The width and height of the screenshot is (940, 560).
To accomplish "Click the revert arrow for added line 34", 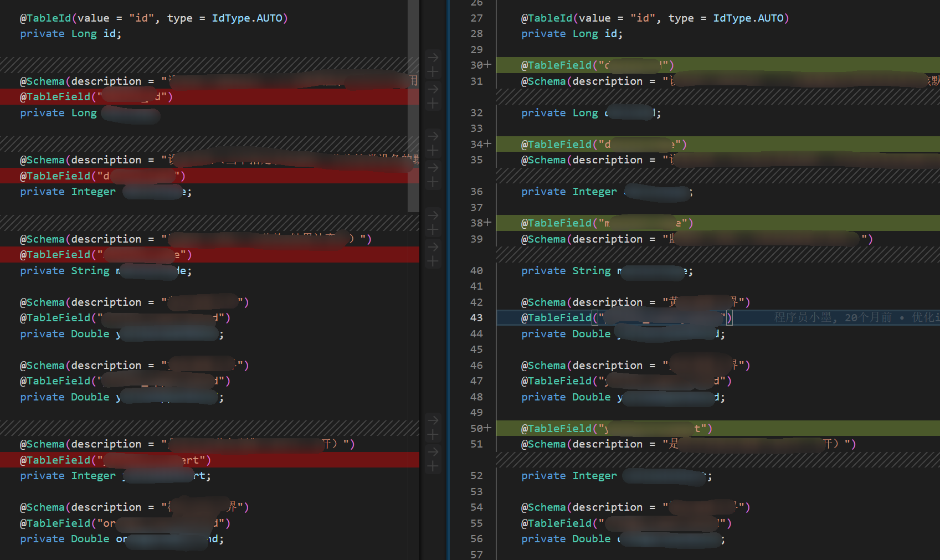I will [433, 136].
